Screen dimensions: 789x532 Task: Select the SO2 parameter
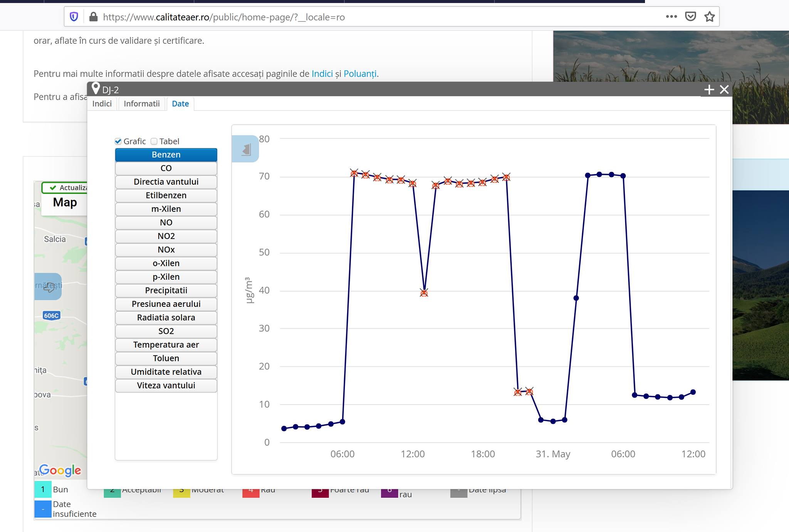pos(166,331)
